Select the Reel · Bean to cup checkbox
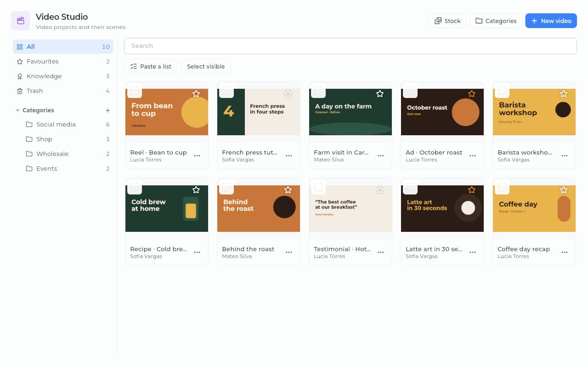Screen dimensions: 588x368 pyautogui.click(x=135, y=91)
